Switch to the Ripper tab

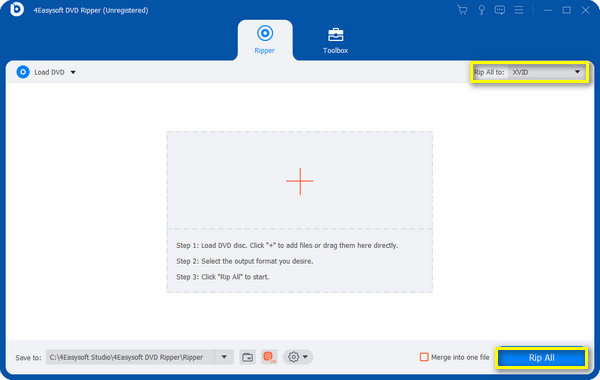(265, 40)
